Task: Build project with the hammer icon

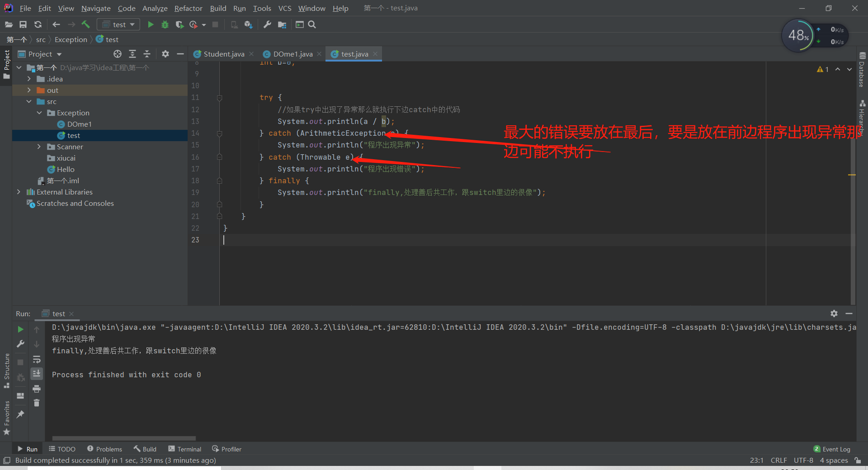Action: tap(86, 24)
